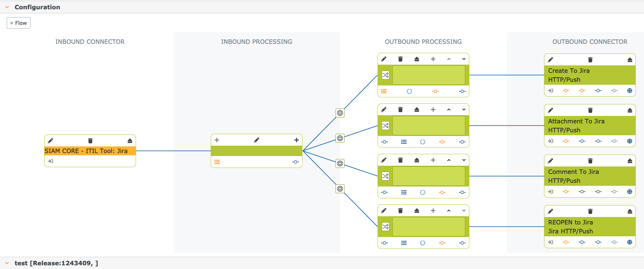Click orange list icon on inbound processing node
Image resolution: width=644 pixels, height=269 pixels.
217,162
